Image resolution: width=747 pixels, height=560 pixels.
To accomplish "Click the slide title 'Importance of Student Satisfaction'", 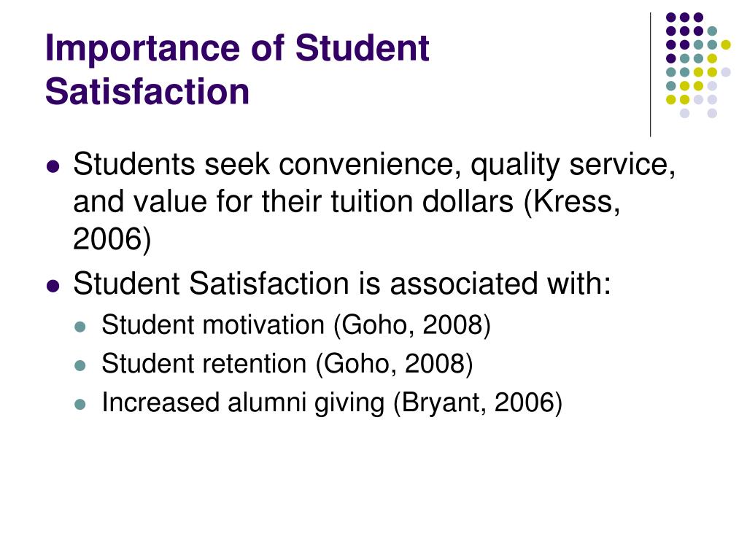I will [237, 69].
